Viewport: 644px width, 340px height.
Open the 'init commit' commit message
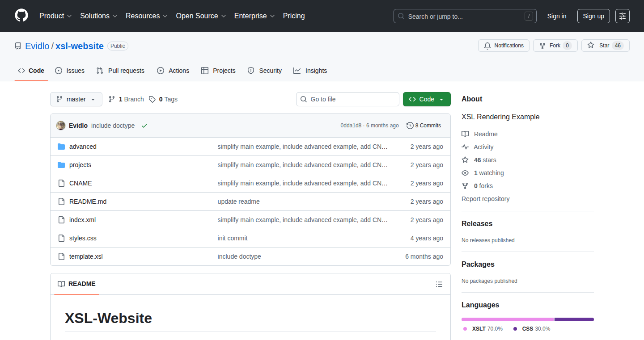[233, 238]
